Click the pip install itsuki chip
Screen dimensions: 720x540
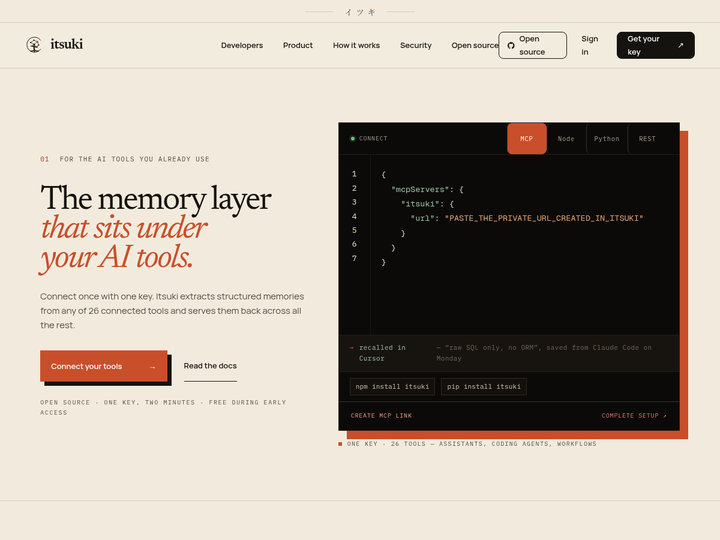click(x=484, y=387)
